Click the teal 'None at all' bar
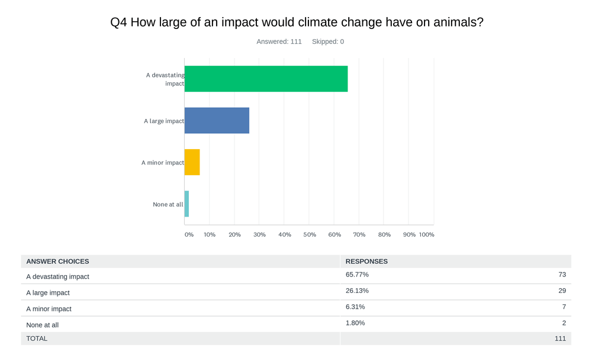This screenshot has height=364, width=592. coord(186,204)
